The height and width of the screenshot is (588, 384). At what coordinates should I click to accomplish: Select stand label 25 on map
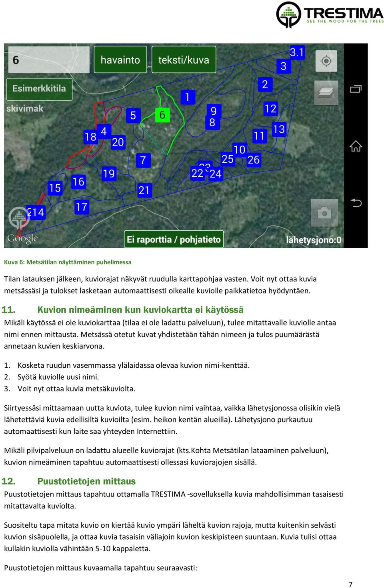228,159
